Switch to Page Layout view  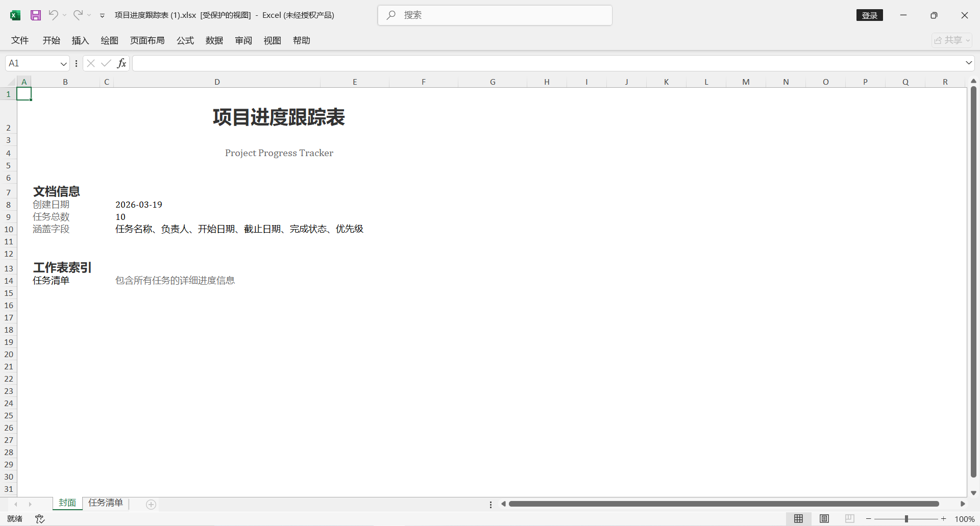tap(824, 519)
